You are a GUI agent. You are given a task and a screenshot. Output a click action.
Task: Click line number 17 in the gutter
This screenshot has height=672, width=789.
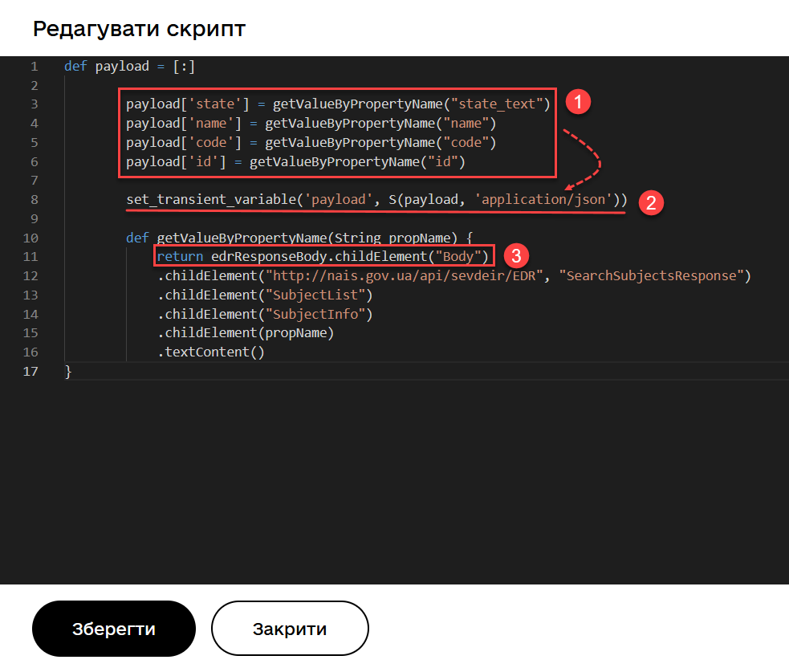tap(31, 371)
